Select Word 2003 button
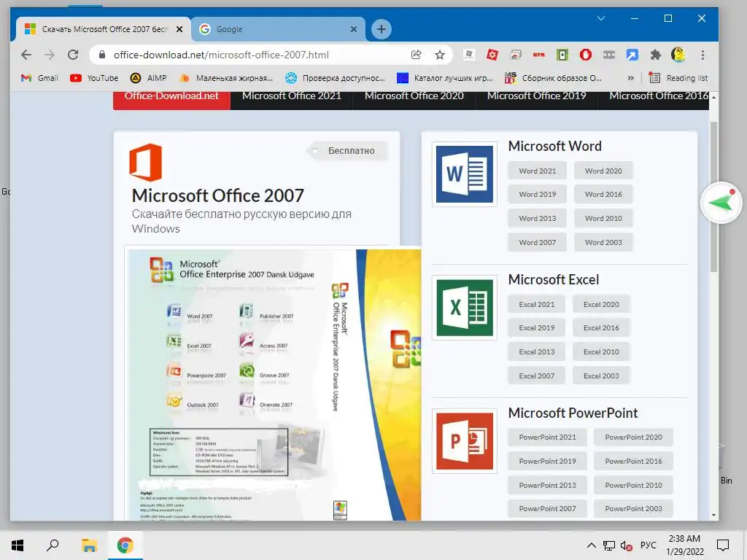This screenshot has width=747, height=560. tap(603, 242)
